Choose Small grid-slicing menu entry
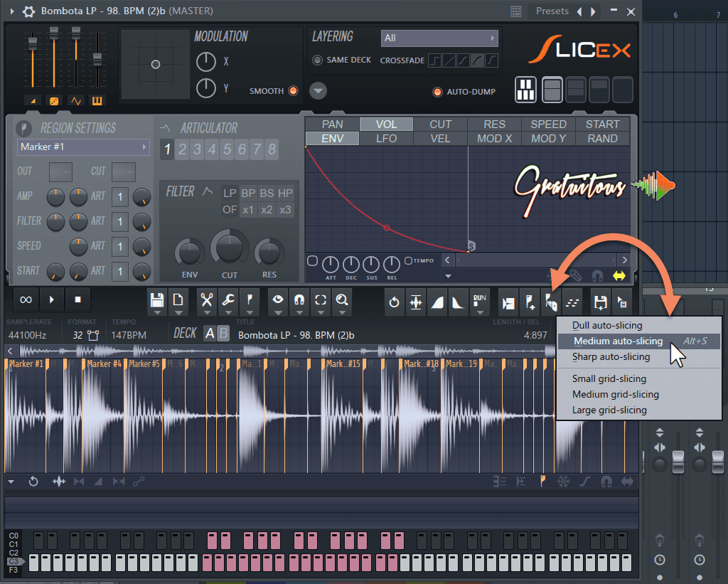Viewport: 728px width, 584px height. 609,378
